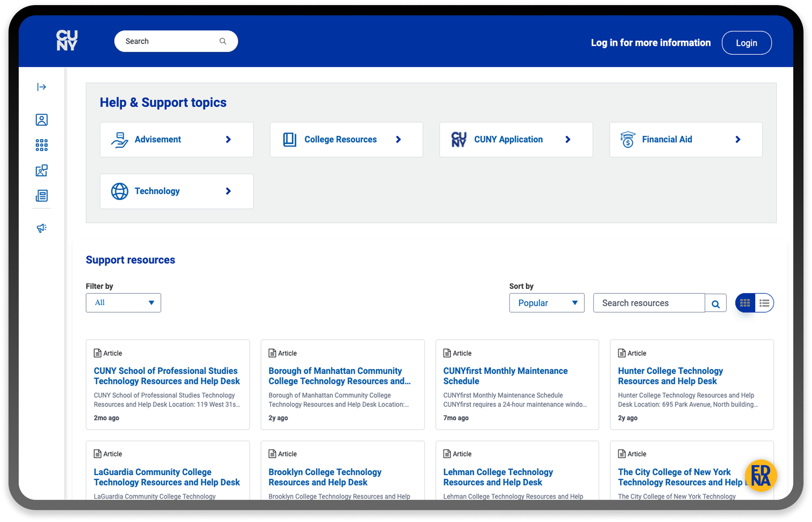
Task: Open the Sort by Popular dropdown
Action: (x=547, y=303)
